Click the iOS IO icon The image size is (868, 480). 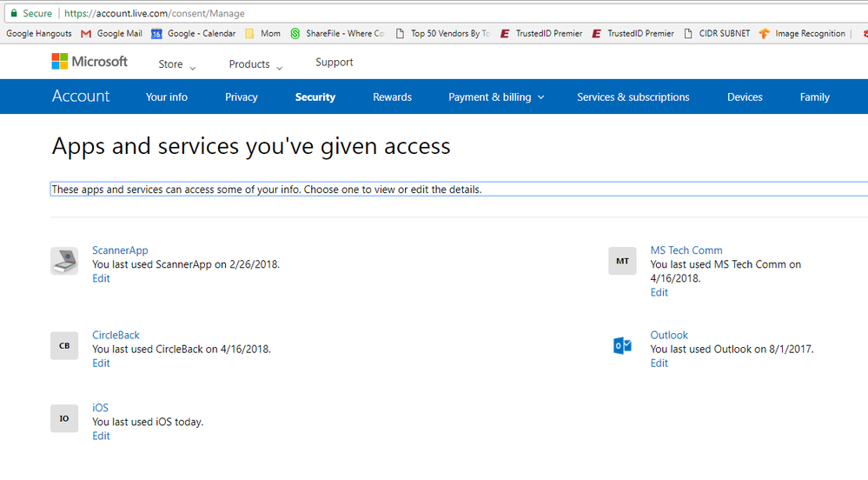(x=64, y=418)
